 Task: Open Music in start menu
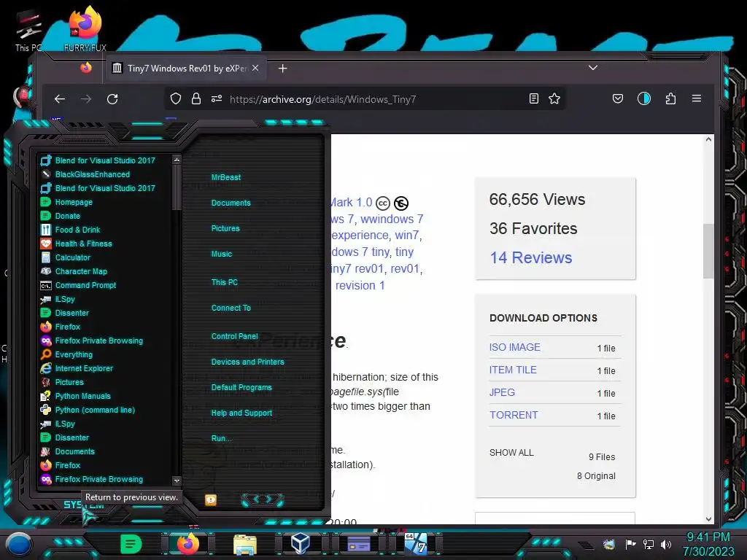click(222, 254)
